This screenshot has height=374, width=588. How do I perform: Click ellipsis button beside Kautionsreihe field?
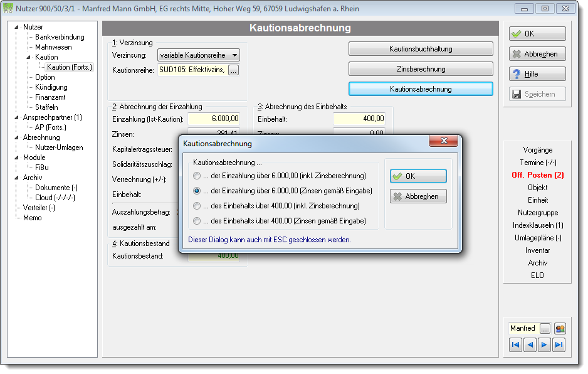233,70
